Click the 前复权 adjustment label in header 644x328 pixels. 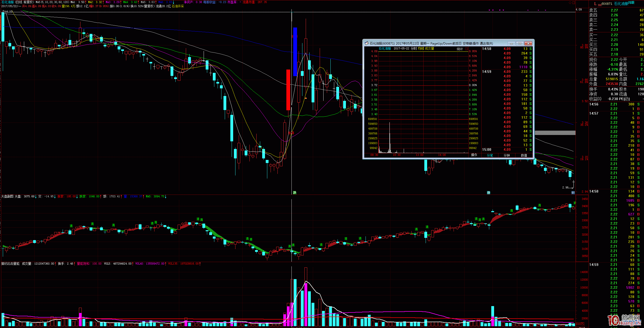(29, 2)
